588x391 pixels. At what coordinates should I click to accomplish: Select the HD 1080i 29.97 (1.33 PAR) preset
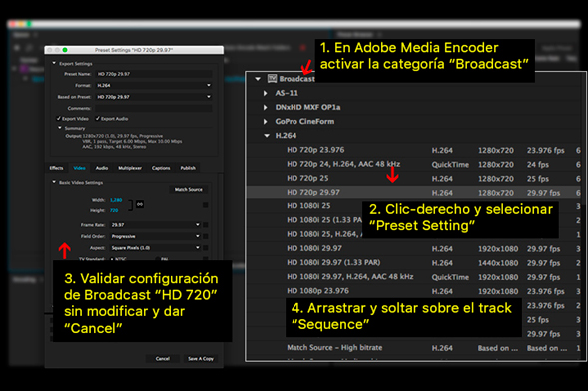click(333, 263)
